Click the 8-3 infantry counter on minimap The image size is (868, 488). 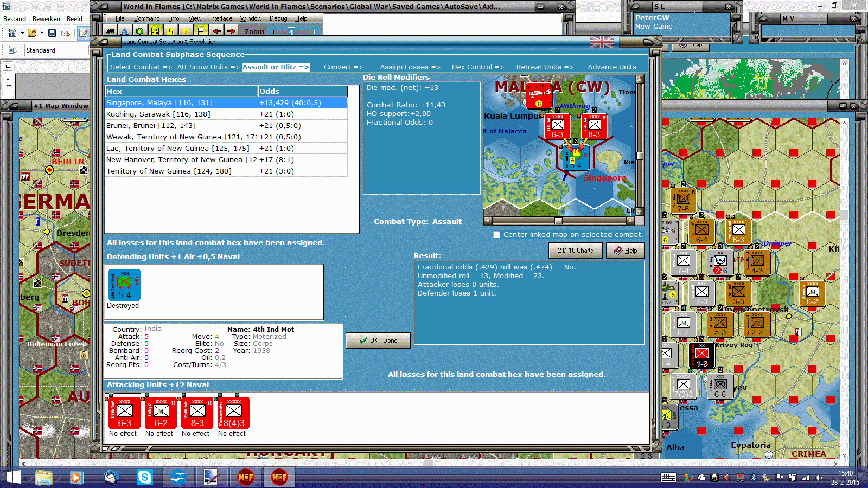tap(594, 126)
